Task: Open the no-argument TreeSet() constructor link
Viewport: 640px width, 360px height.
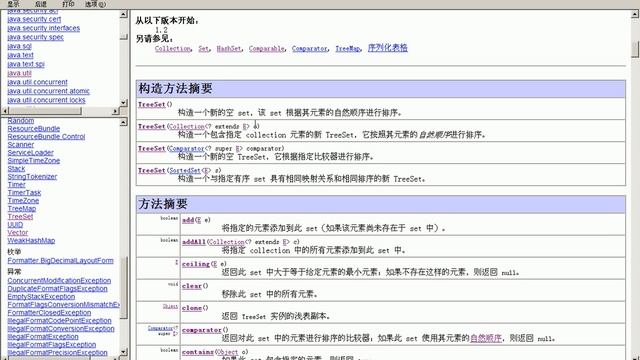Action: click(152, 104)
